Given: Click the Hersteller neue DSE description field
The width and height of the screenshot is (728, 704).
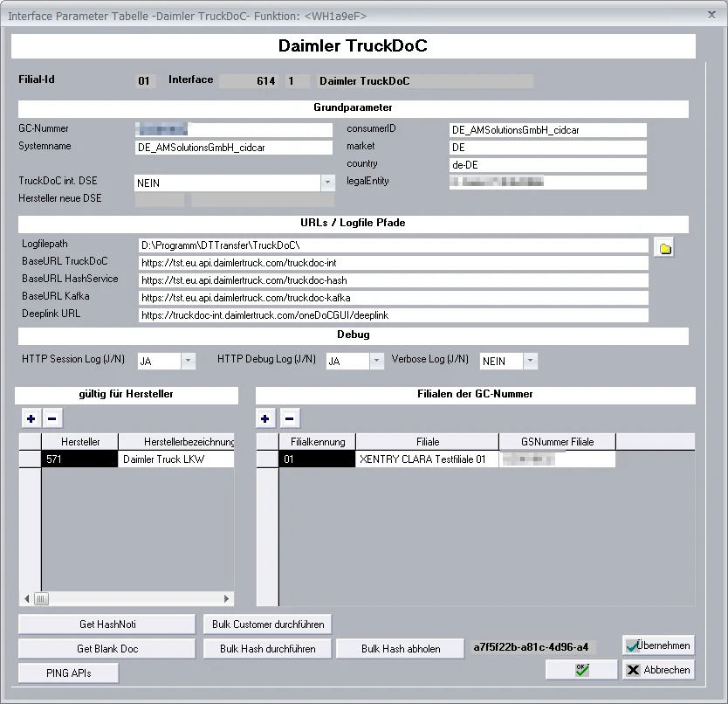Looking at the screenshot, I should pos(263,200).
